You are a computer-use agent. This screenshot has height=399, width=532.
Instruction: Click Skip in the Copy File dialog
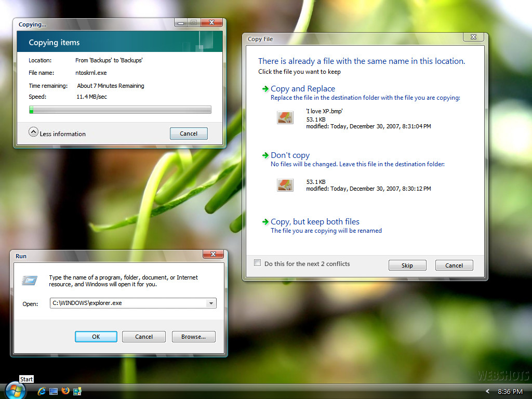pos(407,265)
